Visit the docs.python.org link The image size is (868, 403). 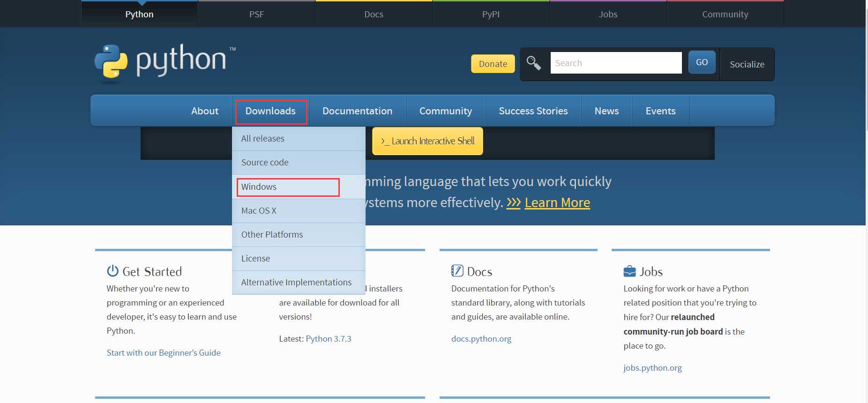(x=481, y=339)
